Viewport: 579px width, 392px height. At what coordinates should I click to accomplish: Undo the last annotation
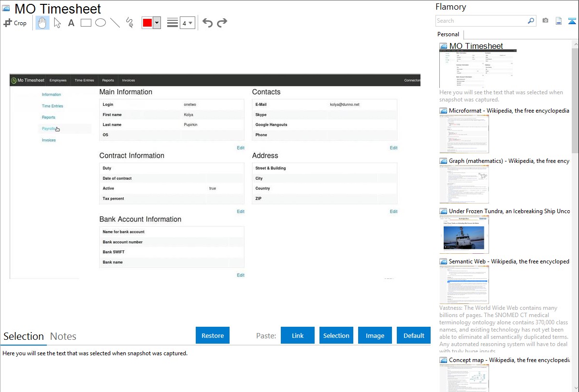pos(207,23)
